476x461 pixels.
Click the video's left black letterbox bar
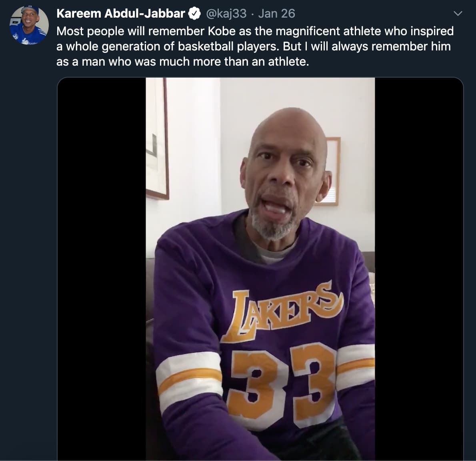pos(102,268)
